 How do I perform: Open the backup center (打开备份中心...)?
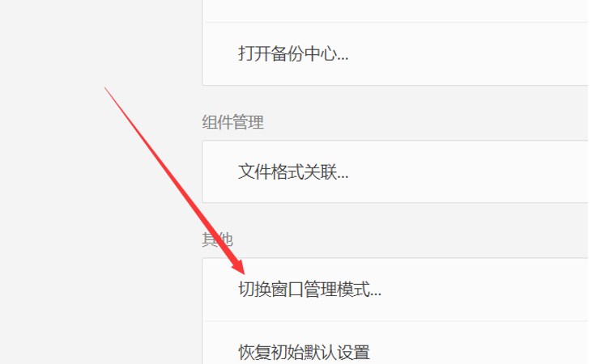(x=397, y=53)
